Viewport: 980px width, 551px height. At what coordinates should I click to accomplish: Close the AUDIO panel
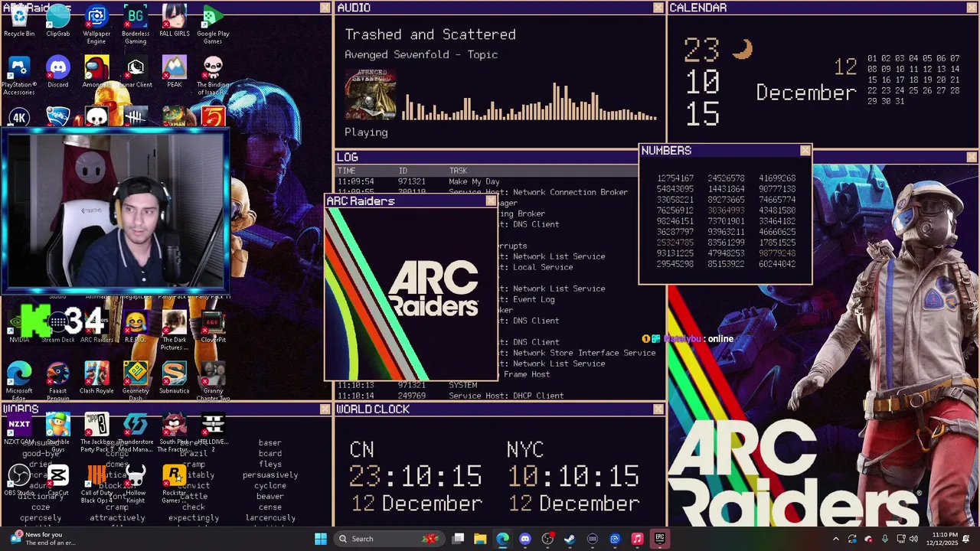click(658, 8)
